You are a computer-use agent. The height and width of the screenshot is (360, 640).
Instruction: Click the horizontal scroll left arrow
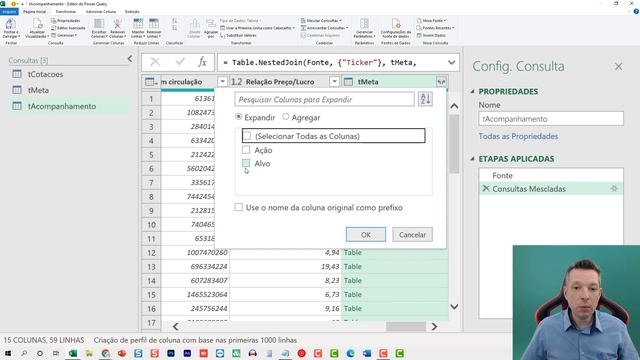coord(176,326)
